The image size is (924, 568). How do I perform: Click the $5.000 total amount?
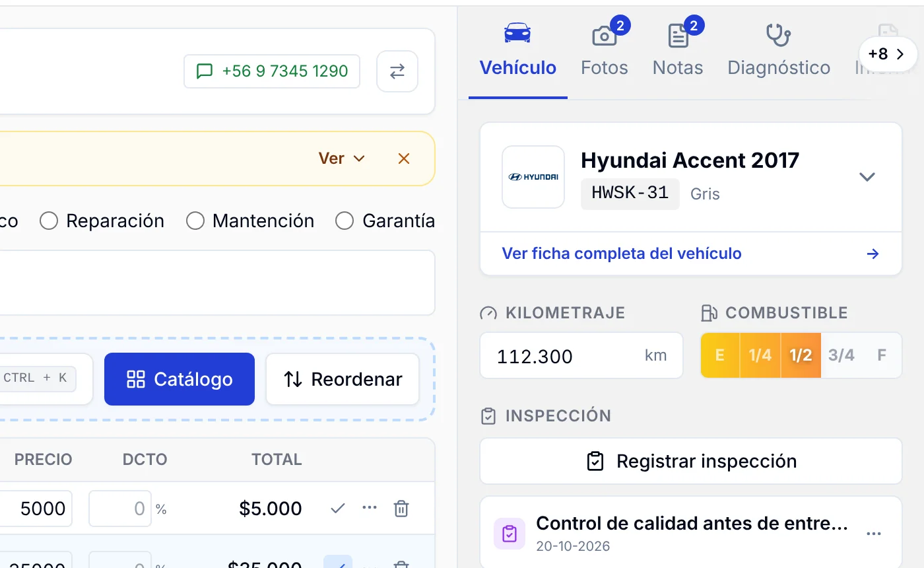(271, 509)
